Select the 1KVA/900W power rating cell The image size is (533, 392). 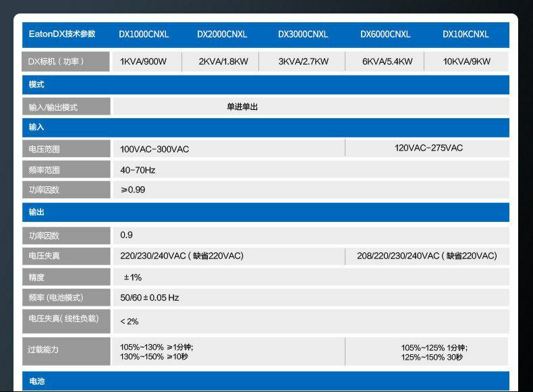(143, 62)
